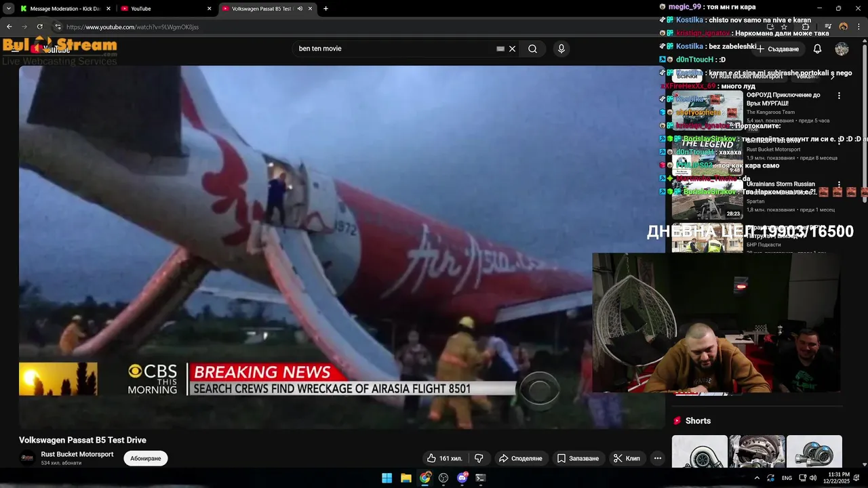Open the Chrome three-dot menu
This screenshot has height=488, width=868.
click(859, 26)
